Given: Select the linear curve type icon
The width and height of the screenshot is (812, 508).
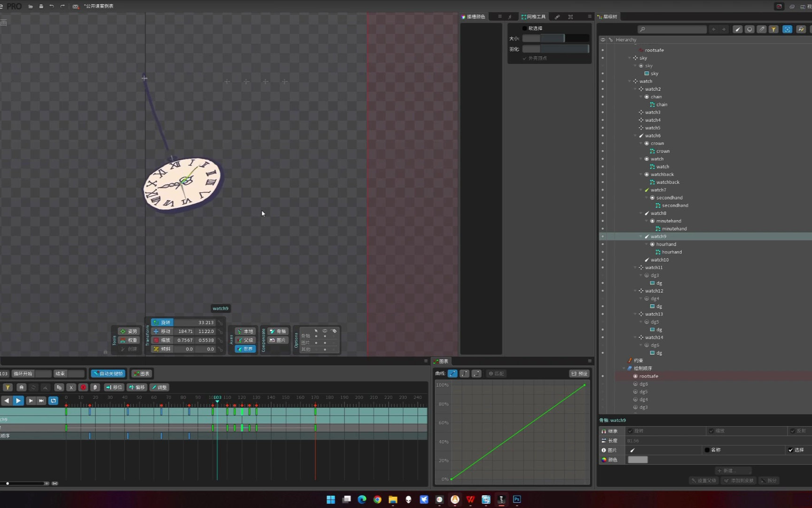Looking at the screenshot, I should [x=453, y=373].
